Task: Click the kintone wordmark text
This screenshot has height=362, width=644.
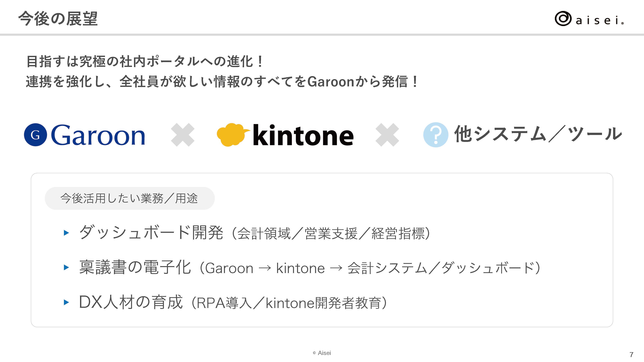Action: coord(303,135)
